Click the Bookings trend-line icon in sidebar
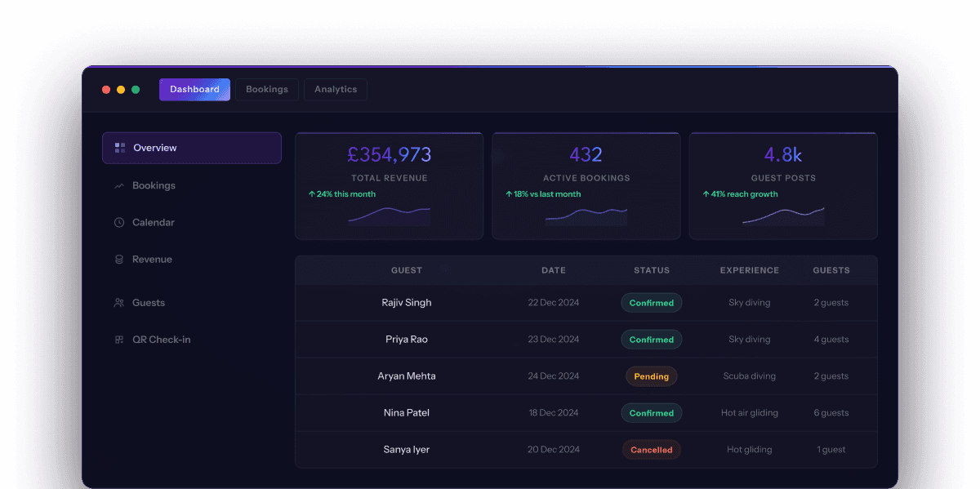Image resolution: width=980 pixels, height=489 pixels. [119, 185]
